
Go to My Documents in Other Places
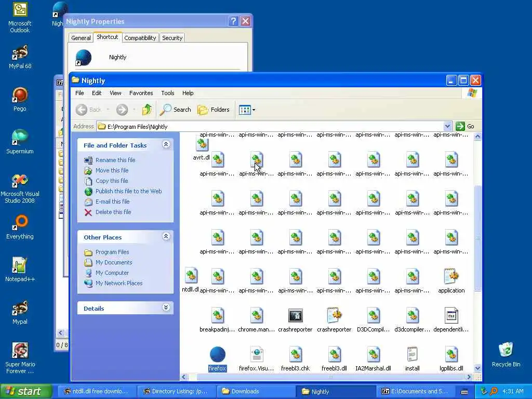coord(114,262)
